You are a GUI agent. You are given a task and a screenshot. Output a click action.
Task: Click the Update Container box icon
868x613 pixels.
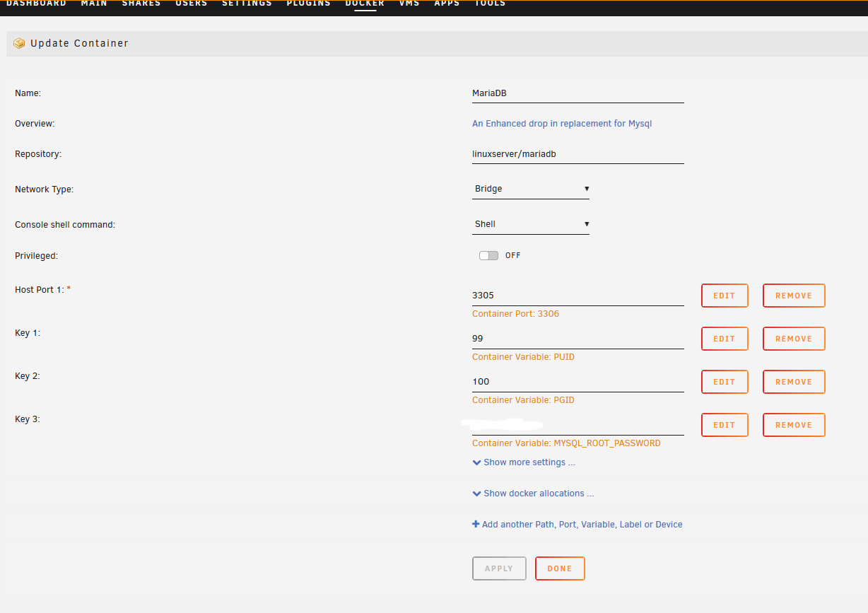[19, 43]
